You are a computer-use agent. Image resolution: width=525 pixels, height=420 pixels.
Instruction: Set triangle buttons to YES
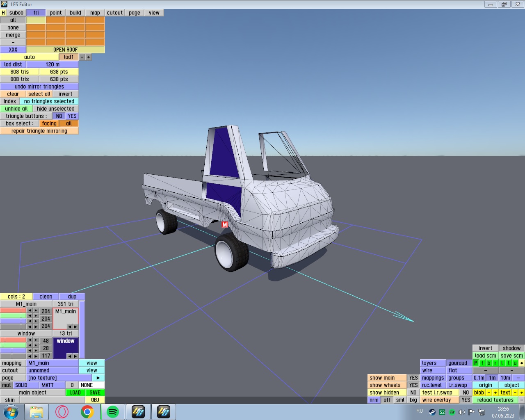click(72, 116)
